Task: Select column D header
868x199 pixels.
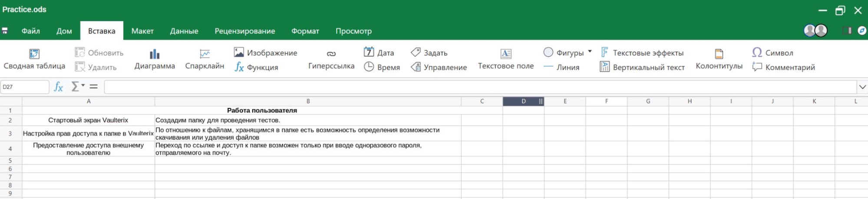Action: (523, 101)
